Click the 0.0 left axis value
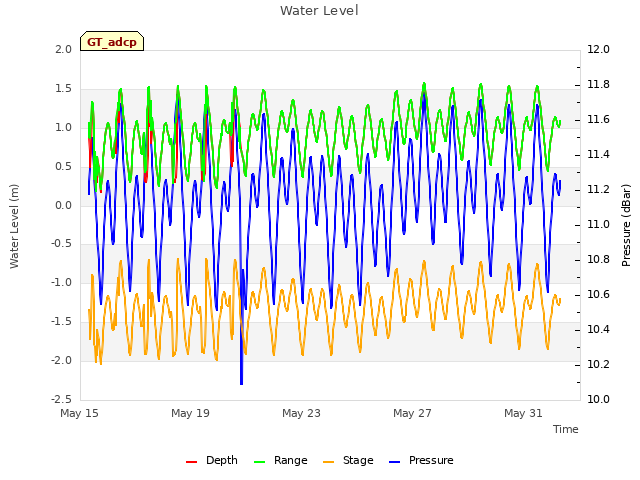 tap(64, 205)
